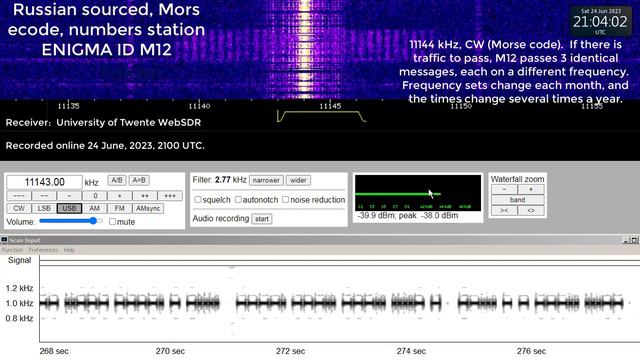This screenshot has width=640, height=360.
Task: Tune down with the triple-minus step button
Action: click(x=19, y=196)
